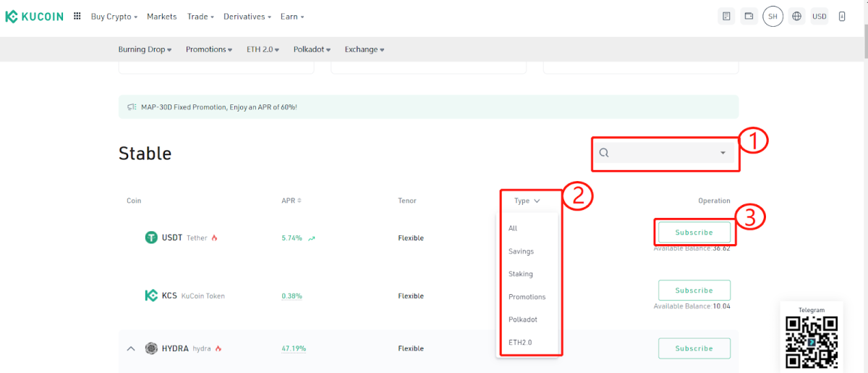Image resolution: width=868 pixels, height=373 pixels.
Task: Click the KCS 0.38% APR value
Action: coord(292,296)
